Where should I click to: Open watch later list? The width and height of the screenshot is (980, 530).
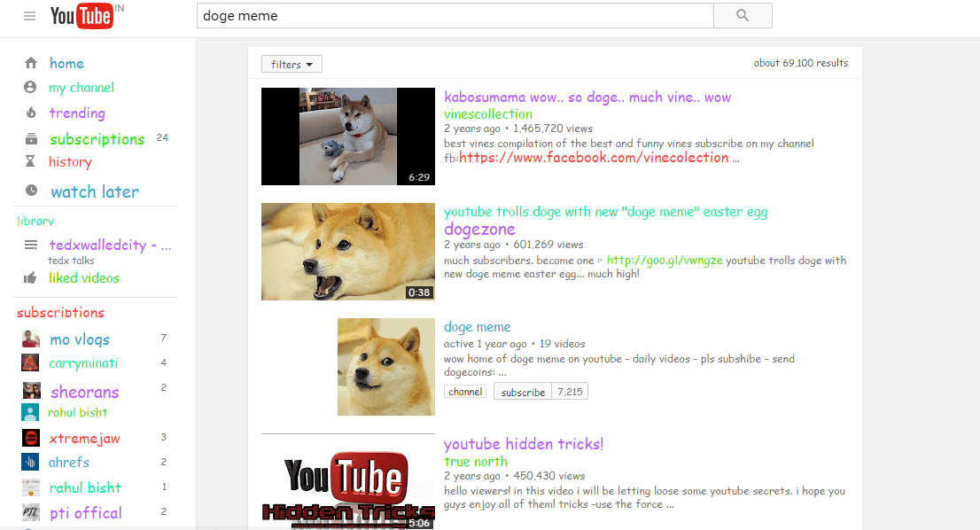coord(95,191)
